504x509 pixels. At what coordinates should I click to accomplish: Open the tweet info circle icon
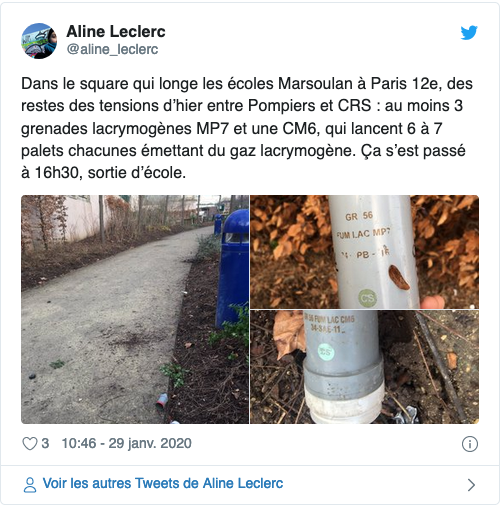point(470,444)
